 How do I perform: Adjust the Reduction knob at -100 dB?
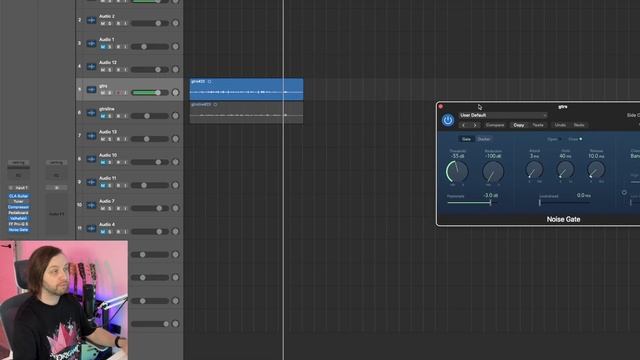(x=493, y=171)
